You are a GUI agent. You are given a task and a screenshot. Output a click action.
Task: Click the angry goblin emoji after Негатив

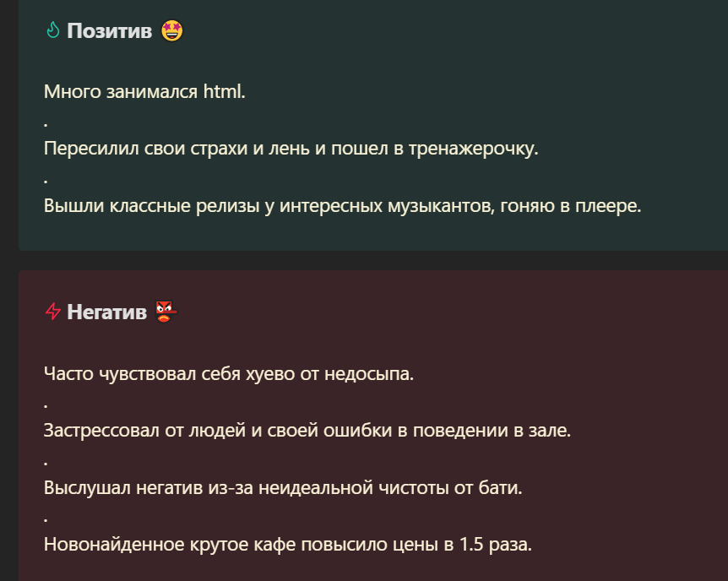[166, 311]
